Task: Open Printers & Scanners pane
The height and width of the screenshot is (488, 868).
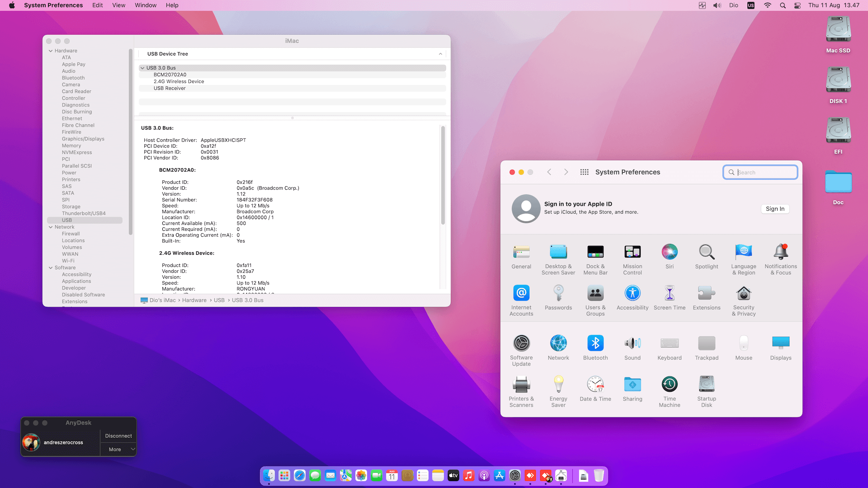Action: point(521,392)
